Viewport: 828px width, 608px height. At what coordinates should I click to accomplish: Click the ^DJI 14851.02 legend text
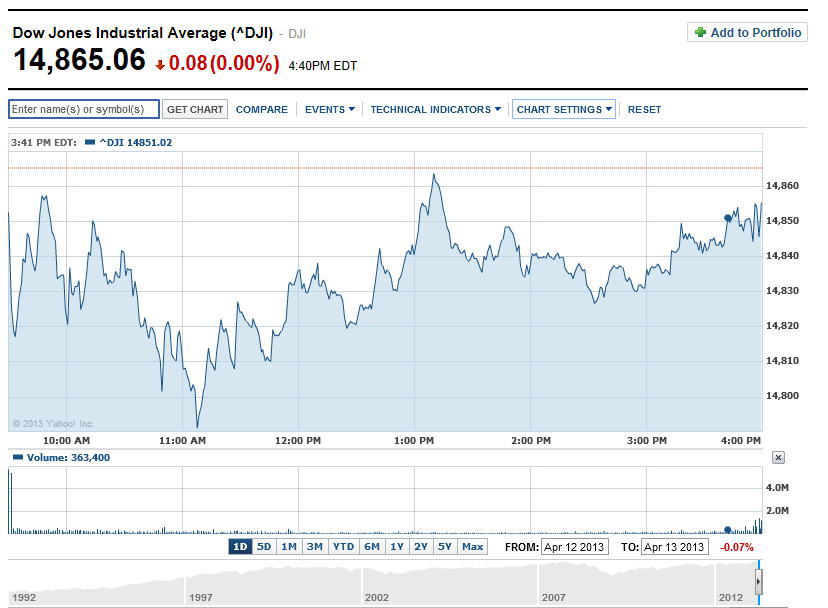tap(136, 142)
